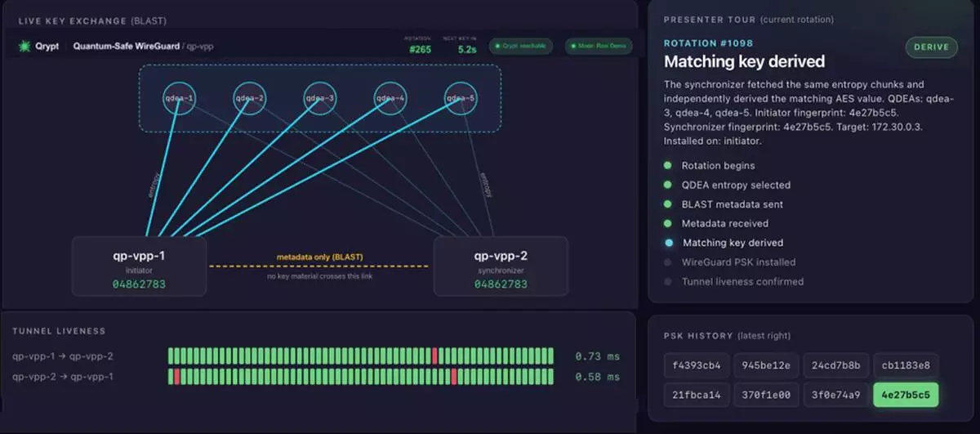Viewport: 980px width, 434px height.
Task: Select the qdea-4 entropy node
Action: click(x=390, y=99)
